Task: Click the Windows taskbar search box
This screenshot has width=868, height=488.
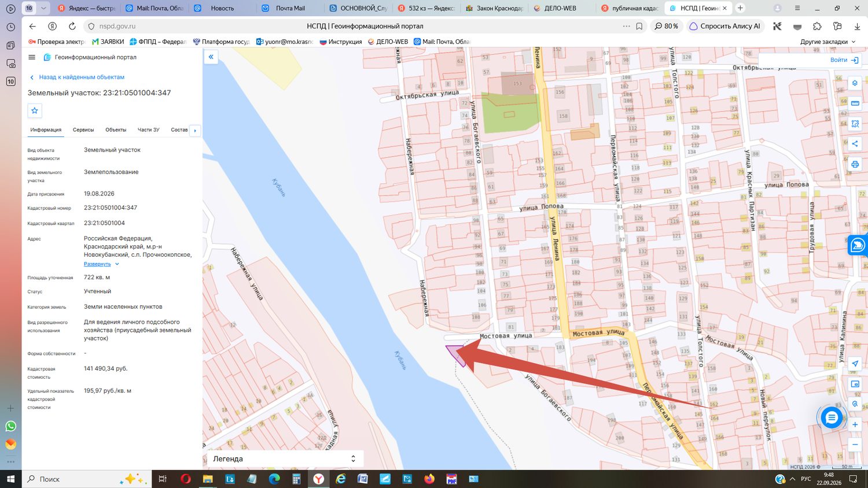Action: (x=87, y=479)
